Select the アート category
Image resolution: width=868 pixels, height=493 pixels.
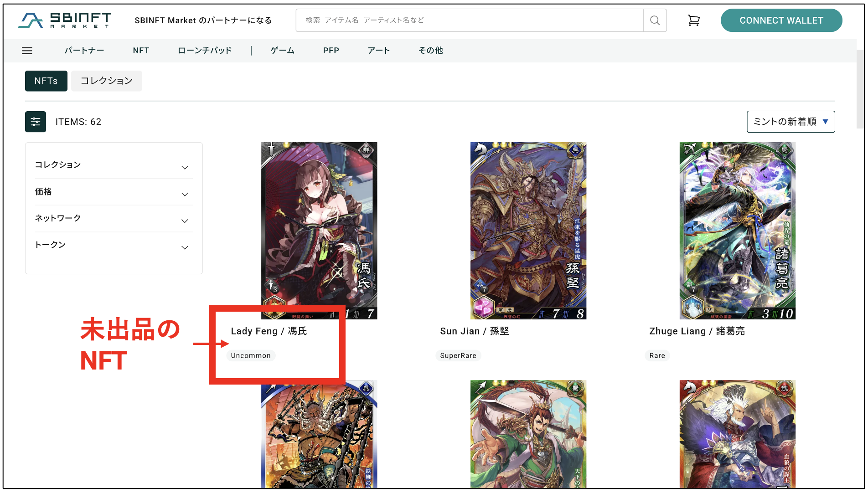click(379, 51)
